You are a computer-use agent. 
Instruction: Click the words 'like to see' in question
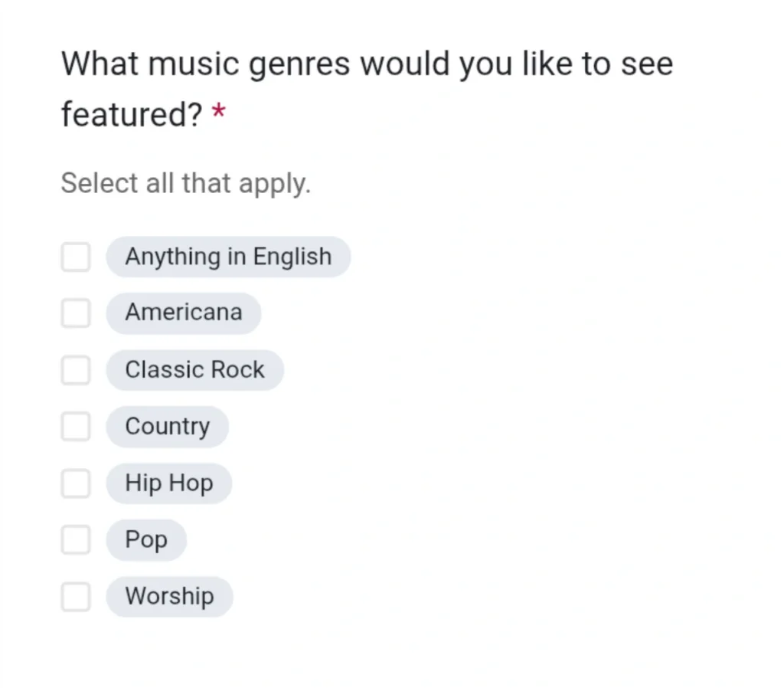coord(597,64)
